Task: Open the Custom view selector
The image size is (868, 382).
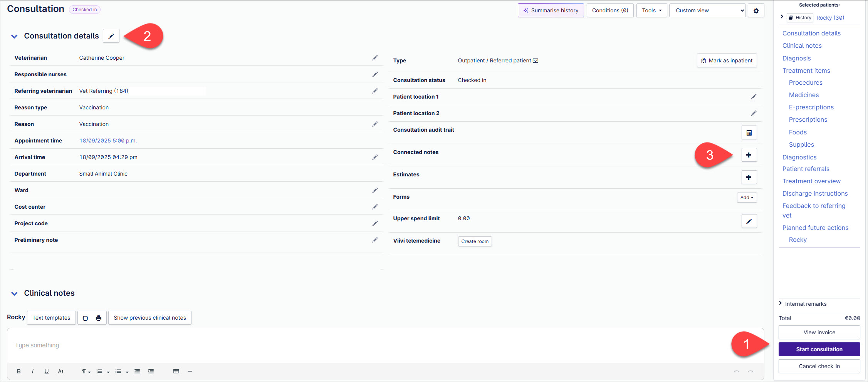Action: pyautogui.click(x=707, y=10)
